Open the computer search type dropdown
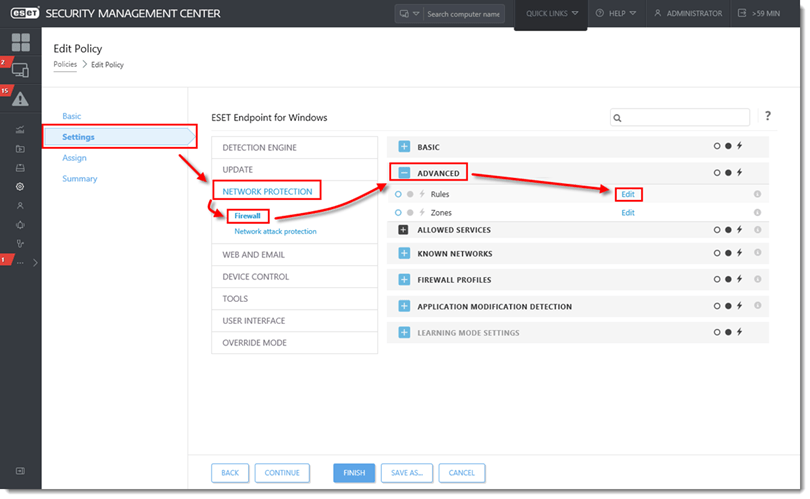 point(409,14)
